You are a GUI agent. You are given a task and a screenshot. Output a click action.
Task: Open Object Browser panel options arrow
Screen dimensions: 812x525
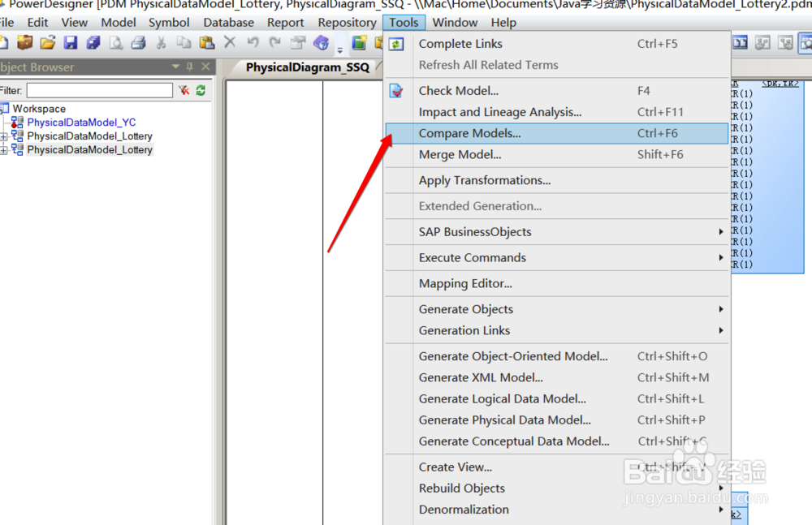coord(175,67)
